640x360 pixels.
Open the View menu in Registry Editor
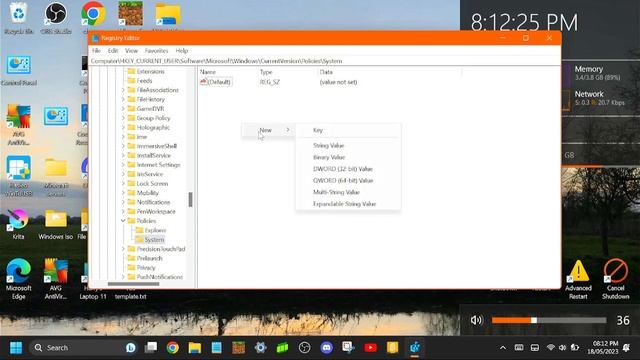[x=131, y=51]
